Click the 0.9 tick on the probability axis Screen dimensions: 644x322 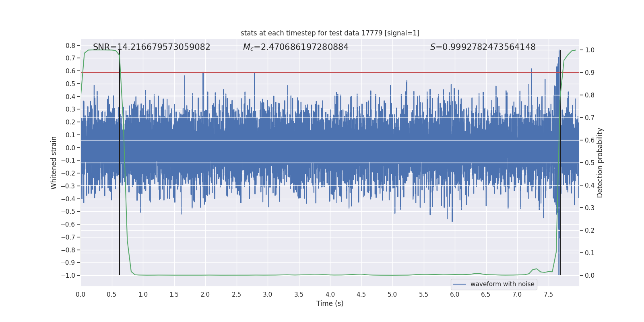(589, 72)
